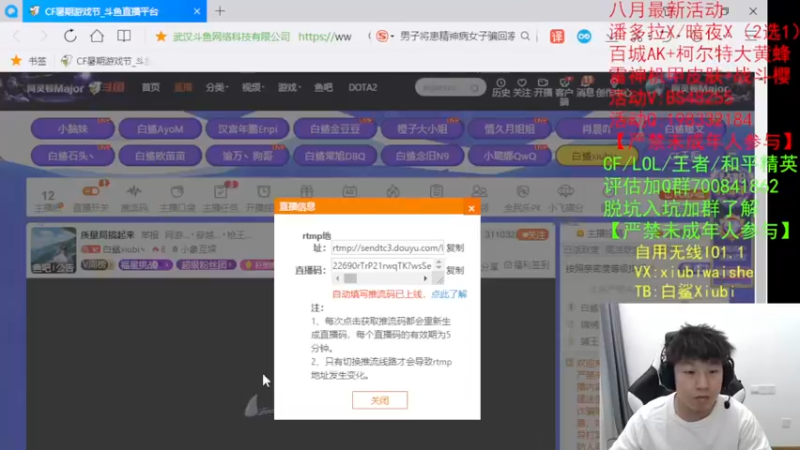Open the CF暑期游戏节 bookmark
Image resolution: width=800 pixels, height=450 pixels.
click(x=106, y=61)
